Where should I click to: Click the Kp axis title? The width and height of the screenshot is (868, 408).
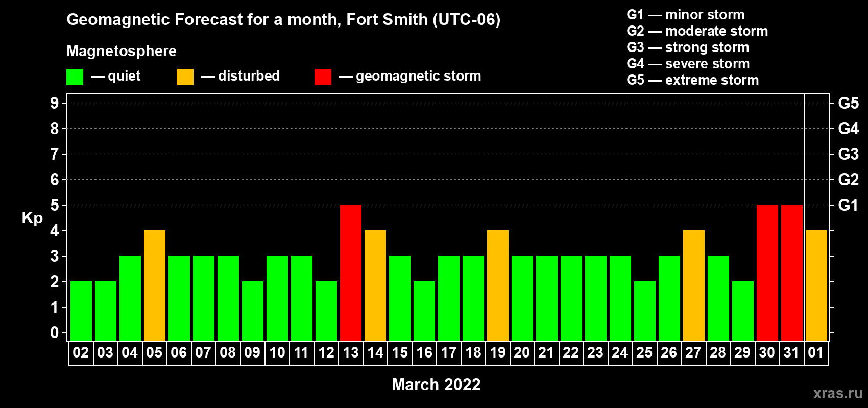[x=32, y=218]
